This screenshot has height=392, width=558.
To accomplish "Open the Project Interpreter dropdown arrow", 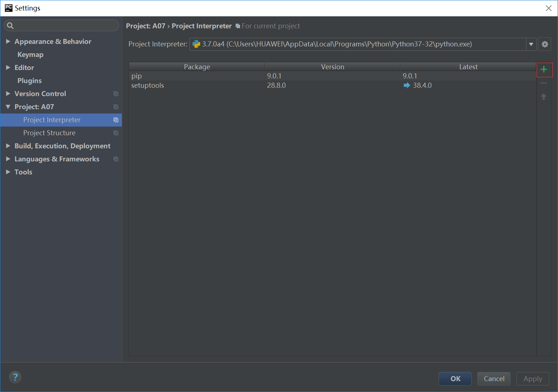I will tap(531, 44).
